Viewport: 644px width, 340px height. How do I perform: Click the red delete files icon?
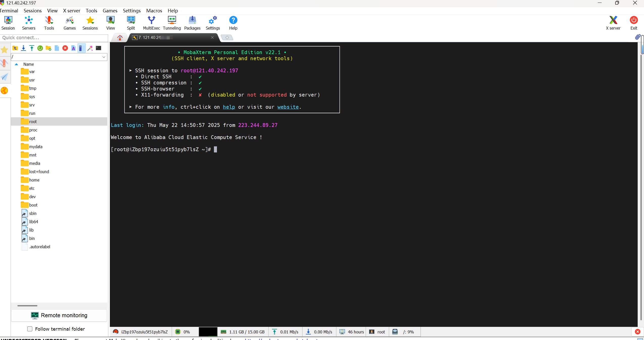[65, 48]
